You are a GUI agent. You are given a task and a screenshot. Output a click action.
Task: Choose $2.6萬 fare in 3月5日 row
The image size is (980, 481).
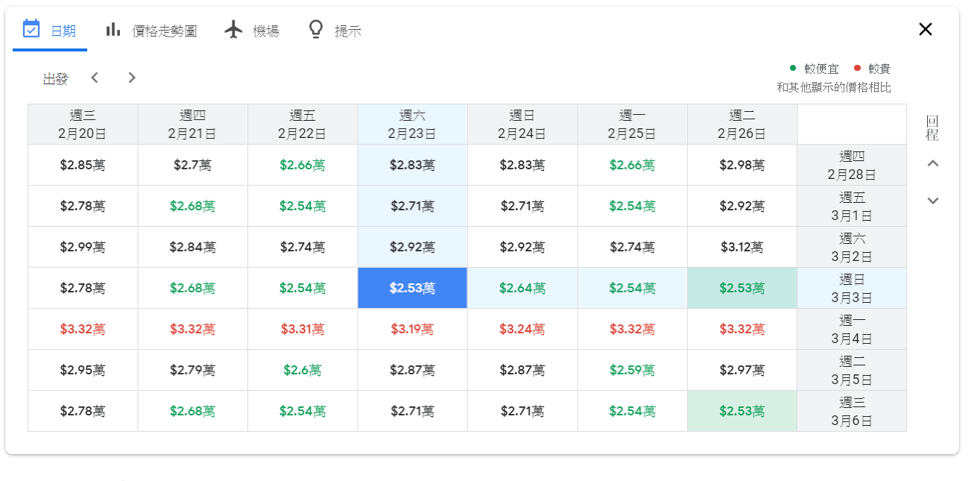coord(303,370)
